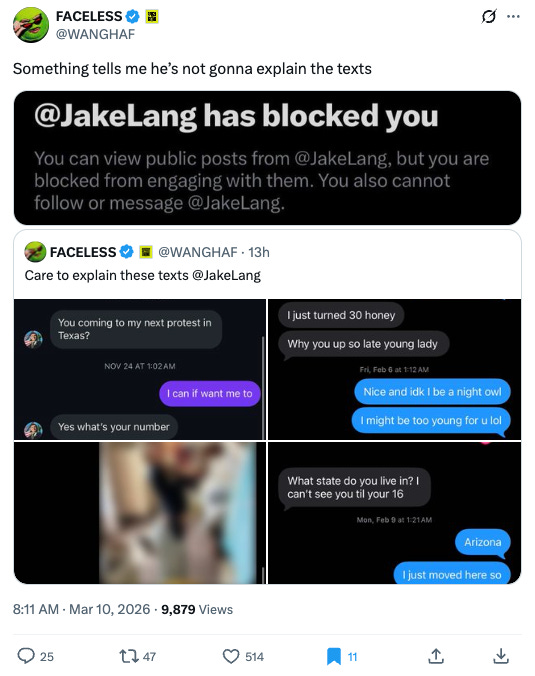The width and height of the screenshot is (535, 676).
Task: Open the reply comments icon
Action: (x=26, y=656)
